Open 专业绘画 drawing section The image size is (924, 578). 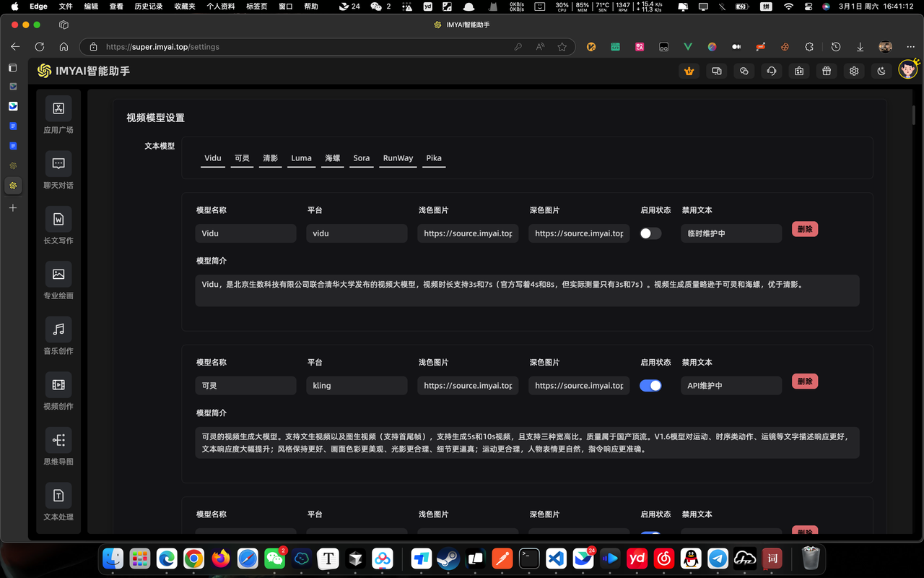58,281
